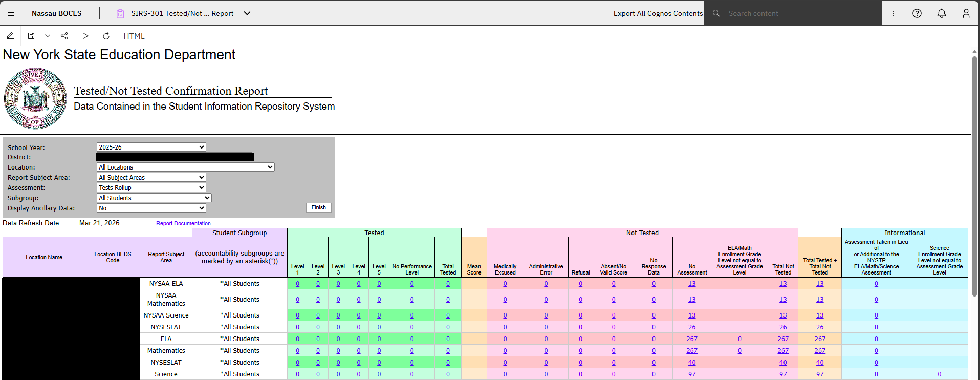Click the Location Name column header
The width and height of the screenshot is (980, 380).
pyautogui.click(x=44, y=257)
